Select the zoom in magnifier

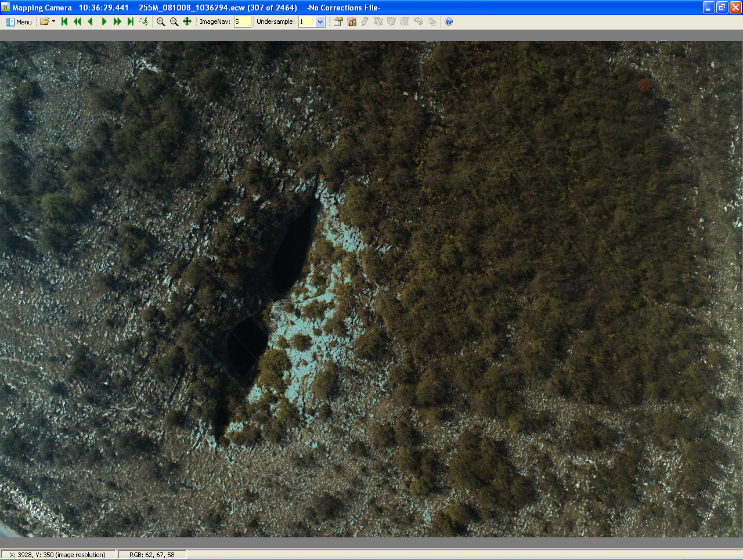click(161, 21)
